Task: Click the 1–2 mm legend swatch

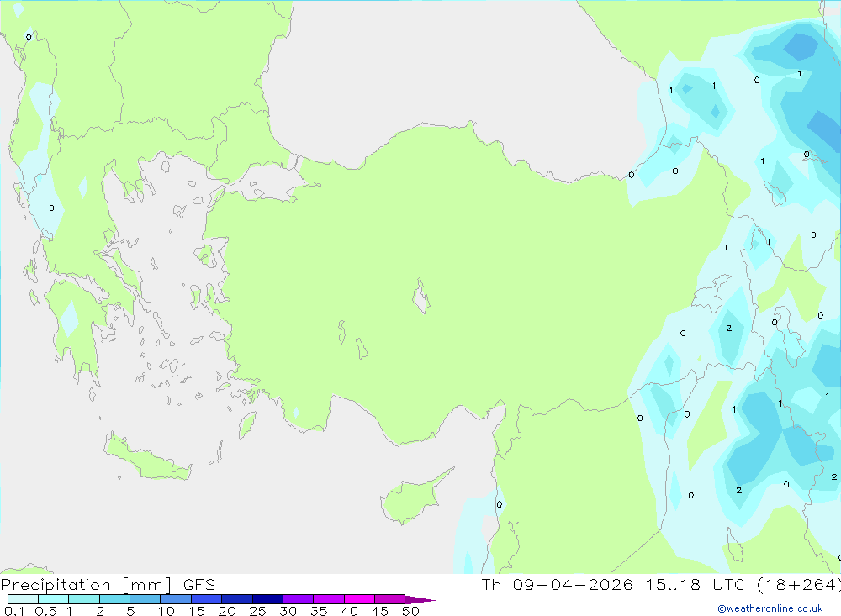Action: pyautogui.click(x=84, y=599)
